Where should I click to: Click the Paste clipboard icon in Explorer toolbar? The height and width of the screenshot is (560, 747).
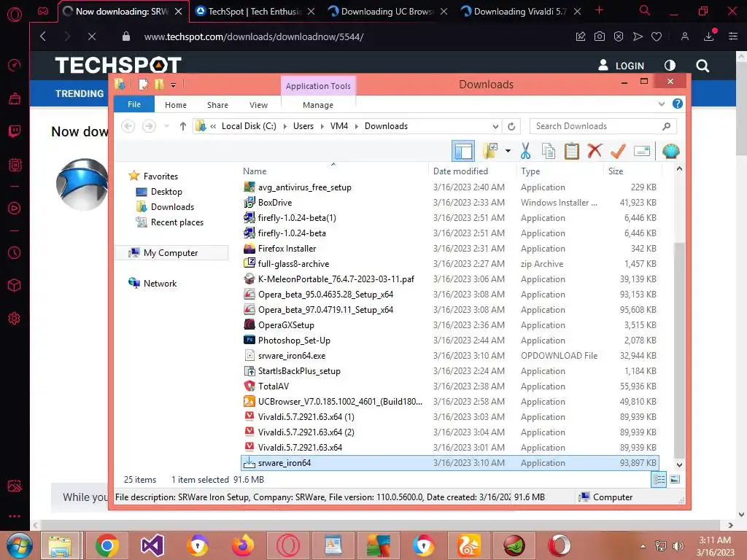pyautogui.click(x=572, y=152)
